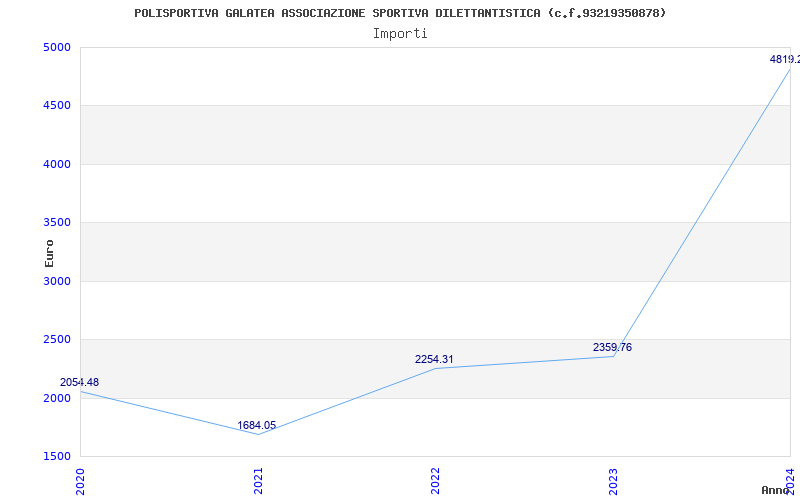Click the 4000 y-axis tick label
This screenshot has width=800, height=500.
point(57,164)
